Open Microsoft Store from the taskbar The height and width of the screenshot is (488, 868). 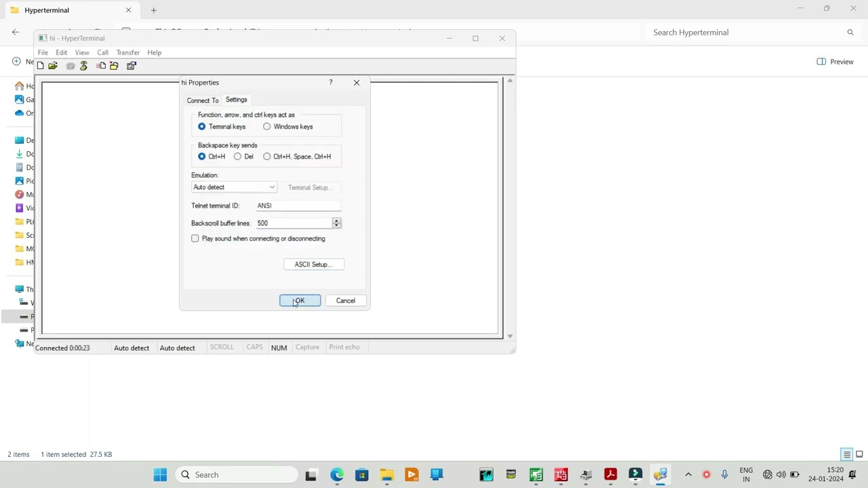point(361,474)
